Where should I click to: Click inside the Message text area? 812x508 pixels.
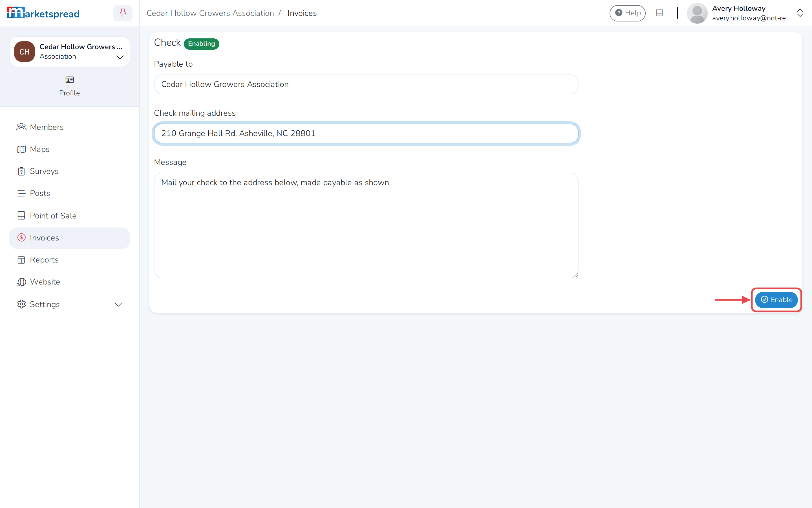pos(366,225)
